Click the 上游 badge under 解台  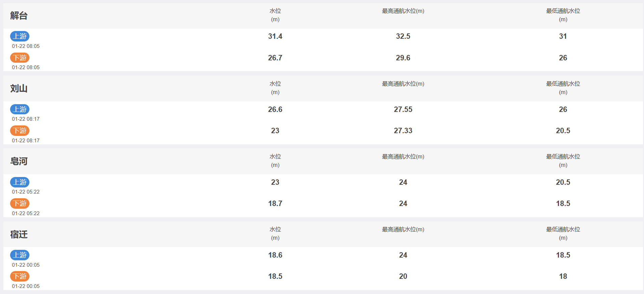point(20,36)
